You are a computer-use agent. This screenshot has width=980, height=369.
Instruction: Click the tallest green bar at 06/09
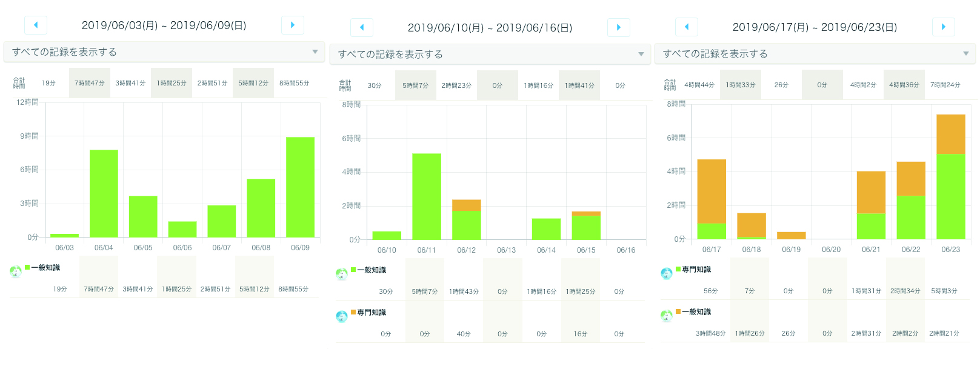(300, 187)
